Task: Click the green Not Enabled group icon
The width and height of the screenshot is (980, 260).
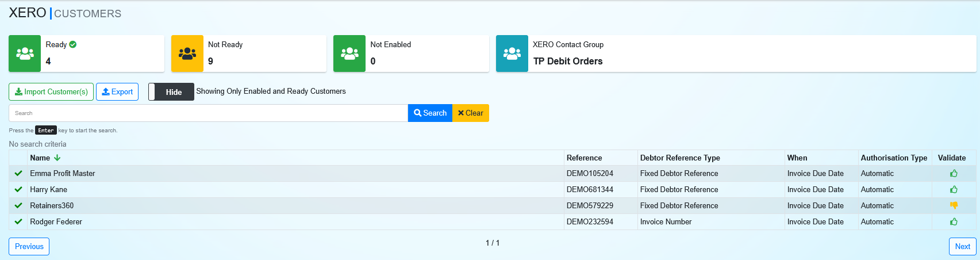Action: (x=349, y=53)
